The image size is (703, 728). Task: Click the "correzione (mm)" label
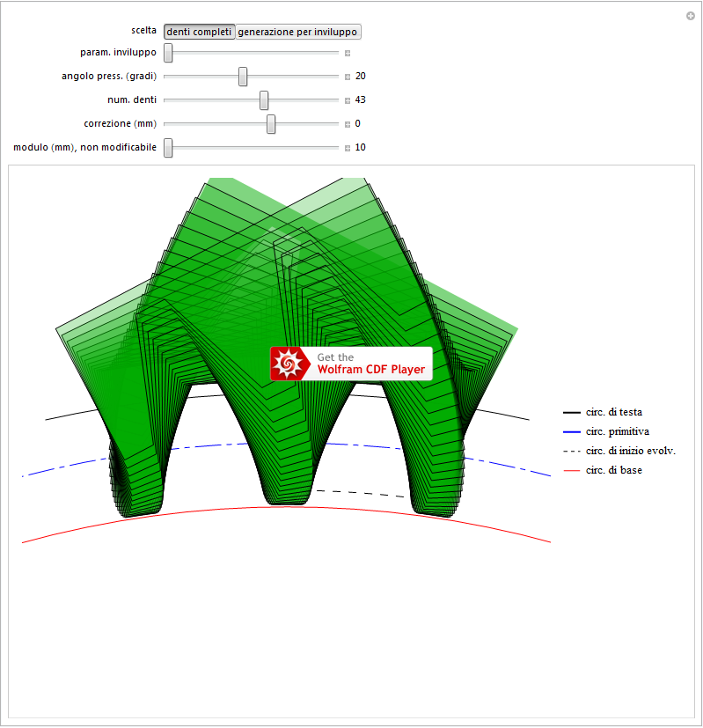tap(121, 123)
